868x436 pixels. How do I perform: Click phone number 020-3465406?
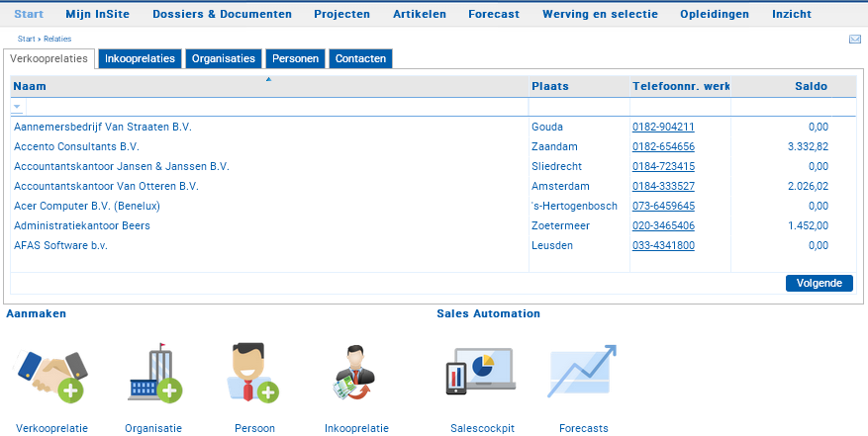[x=663, y=225]
